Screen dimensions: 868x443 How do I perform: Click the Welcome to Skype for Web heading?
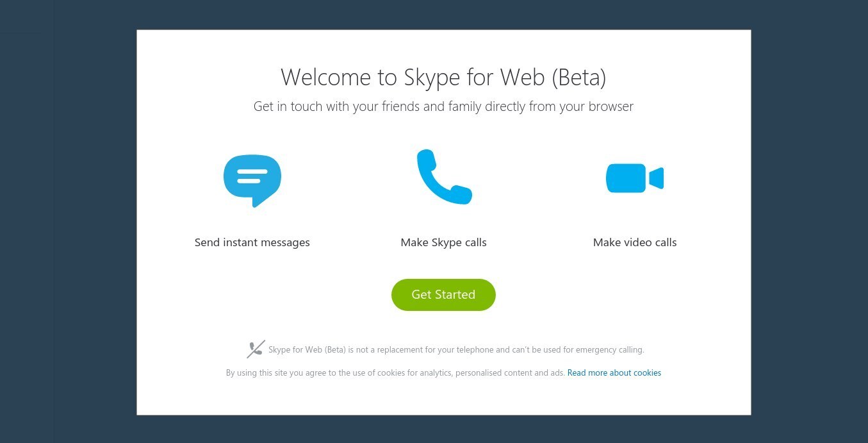click(x=443, y=76)
